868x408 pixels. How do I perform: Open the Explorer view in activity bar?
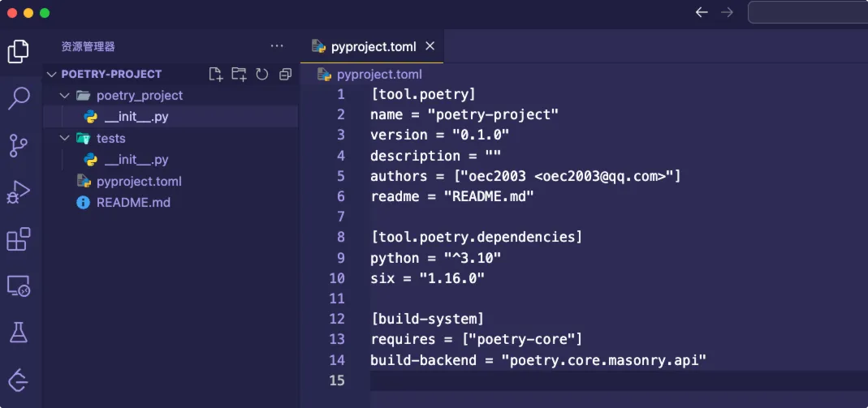tap(19, 52)
